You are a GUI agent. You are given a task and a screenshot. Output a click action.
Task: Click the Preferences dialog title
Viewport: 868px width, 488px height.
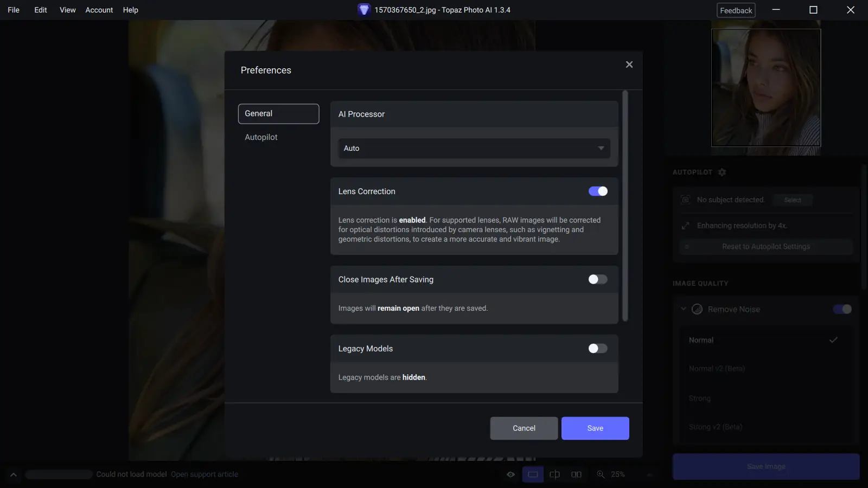pos(266,70)
